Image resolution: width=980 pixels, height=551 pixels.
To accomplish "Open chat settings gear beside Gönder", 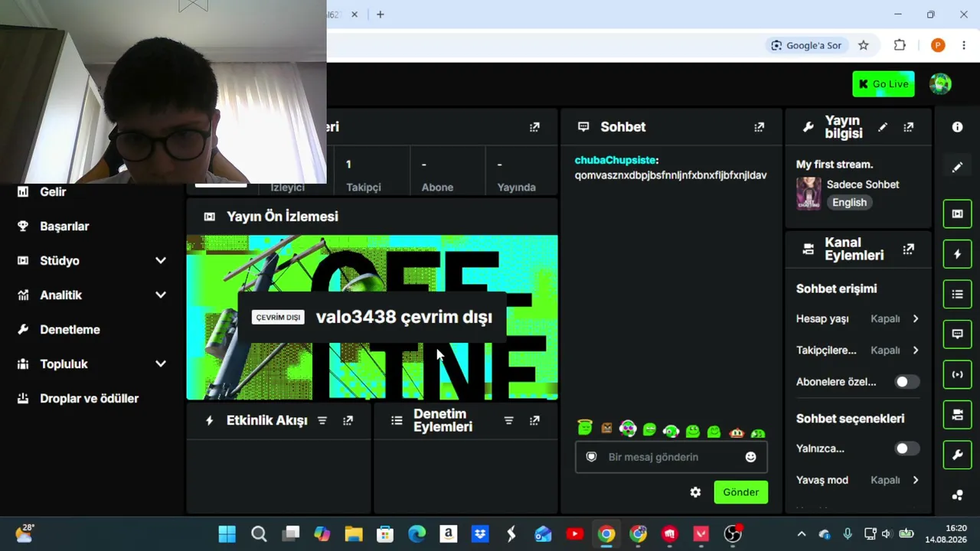I will [695, 492].
